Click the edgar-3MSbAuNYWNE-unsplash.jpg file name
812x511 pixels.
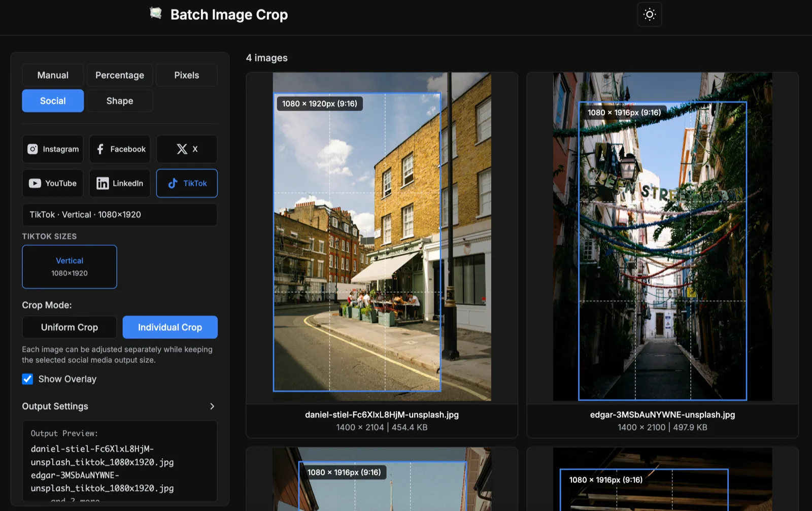pyautogui.click(x=662, y=415)
